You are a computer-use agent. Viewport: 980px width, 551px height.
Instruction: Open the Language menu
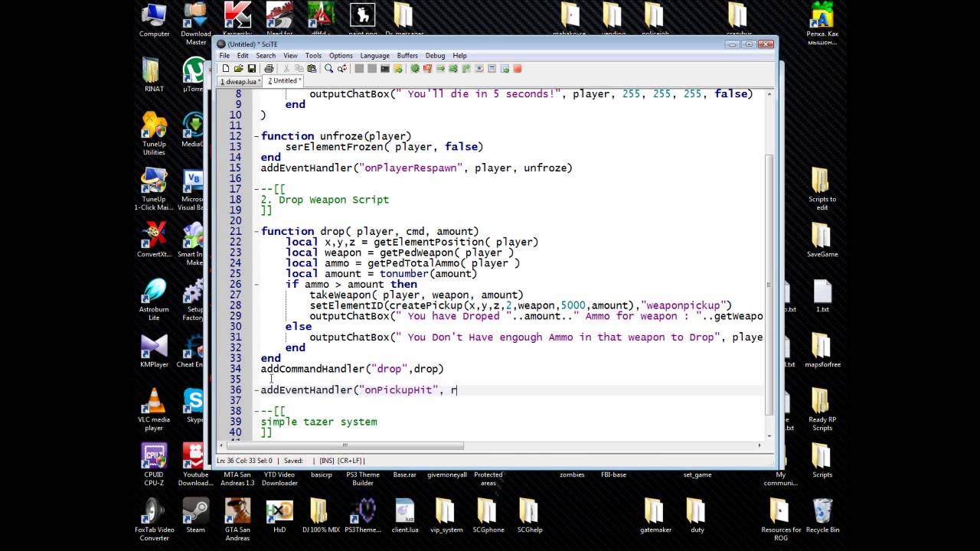click(375, 55)
